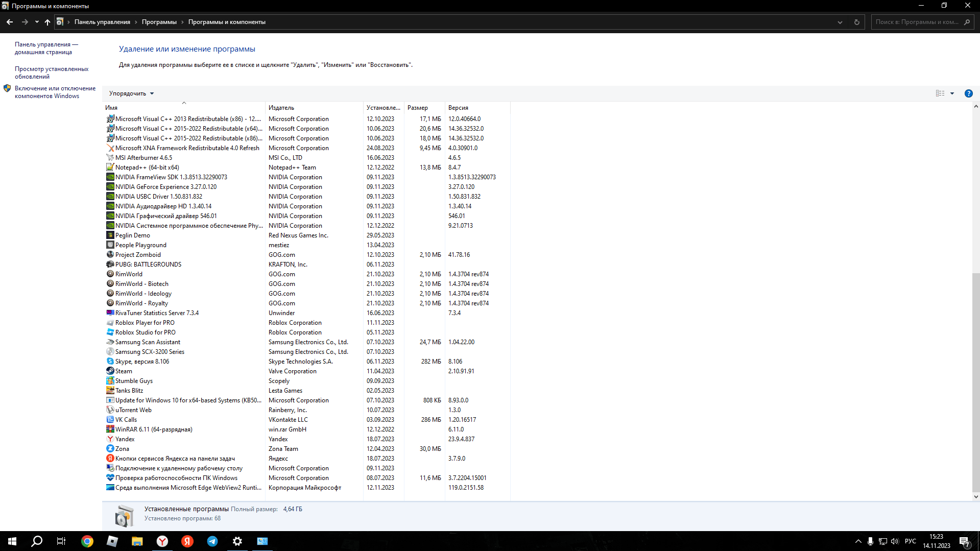Show hidden system tray icons

click(858, 541)
